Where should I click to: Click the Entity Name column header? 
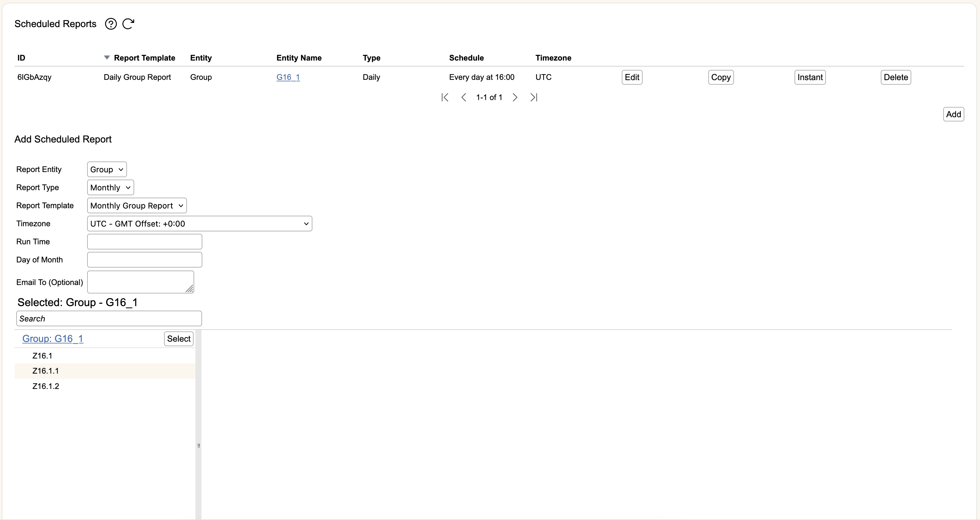299,58
